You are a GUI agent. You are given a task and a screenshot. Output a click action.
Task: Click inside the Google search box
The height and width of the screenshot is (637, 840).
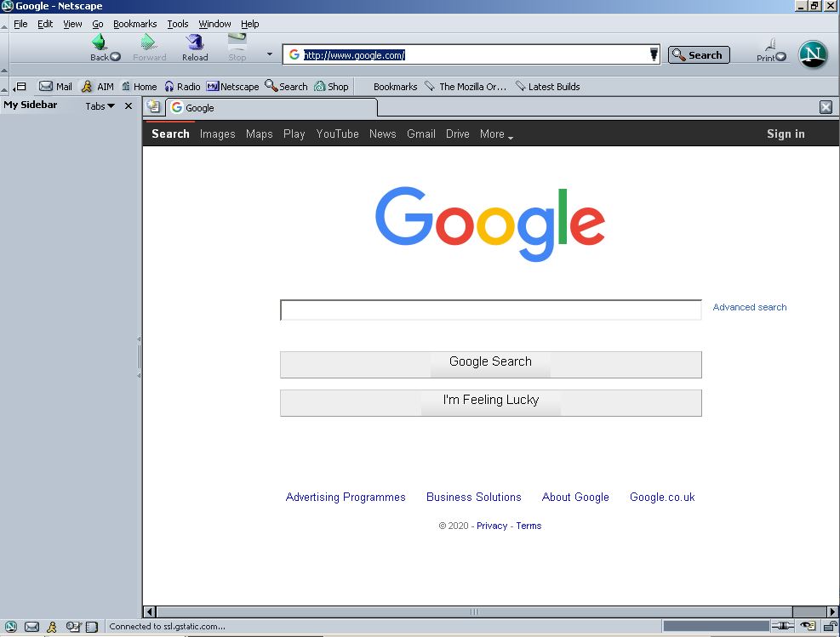click(x=490, y=310)
